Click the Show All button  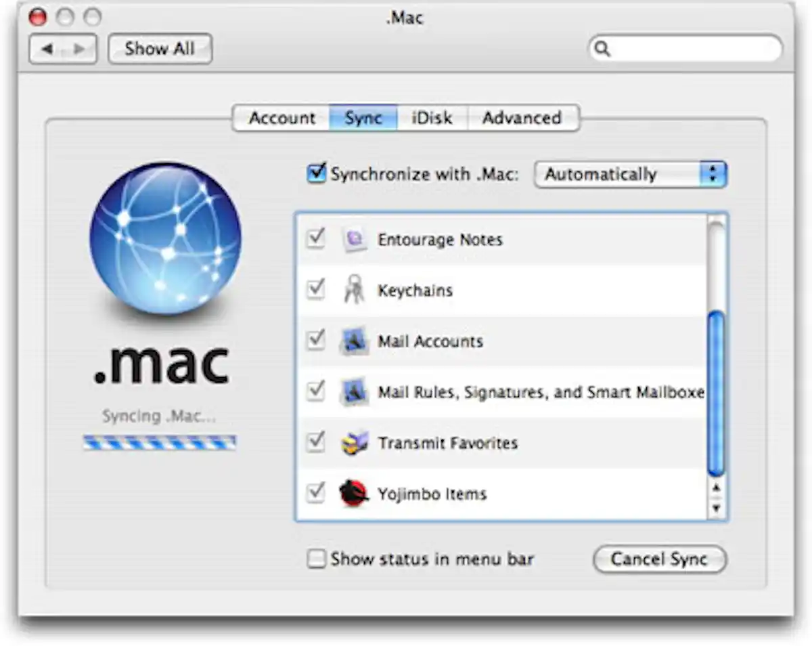pyautogui.click(x=159, y=48)
